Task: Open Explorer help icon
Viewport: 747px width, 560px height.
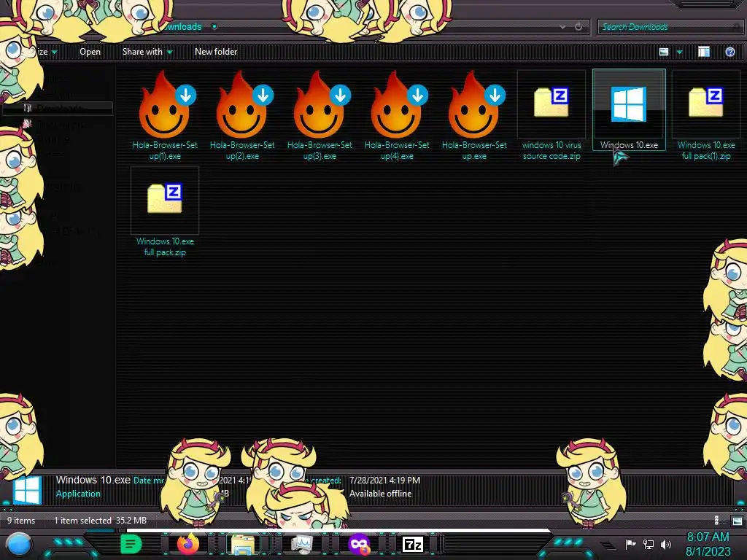Action: click(729, 52)
